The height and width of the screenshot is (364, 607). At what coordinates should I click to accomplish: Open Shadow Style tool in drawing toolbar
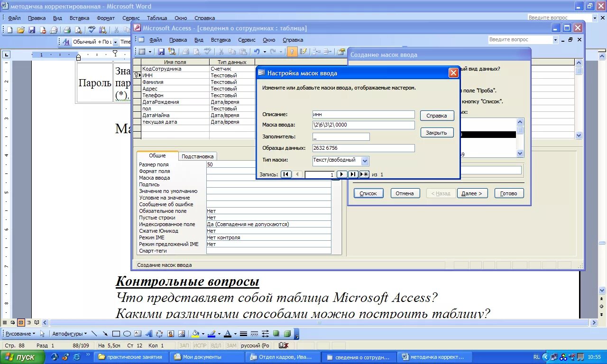click(276, 334)
